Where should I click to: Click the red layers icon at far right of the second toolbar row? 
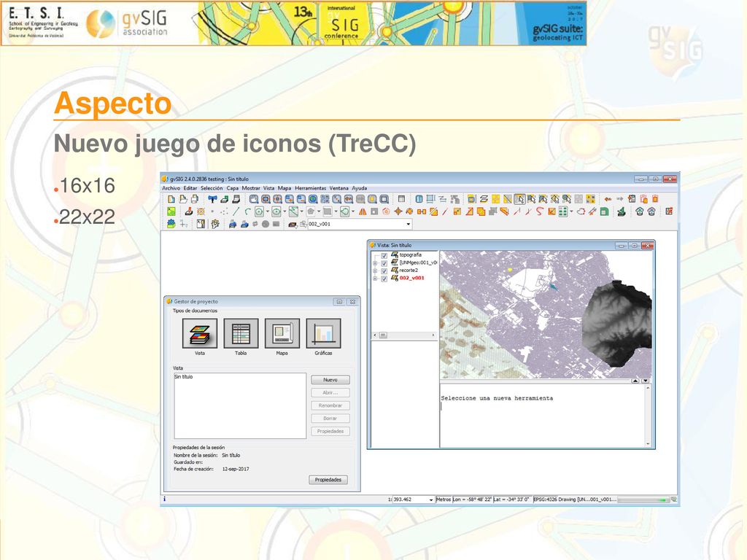pyautogui.click(x=669, y=211)
